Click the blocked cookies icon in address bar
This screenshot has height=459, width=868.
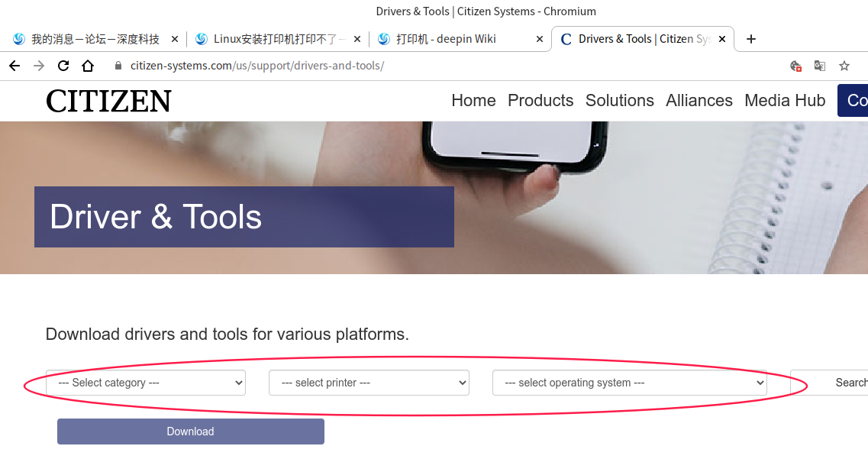(795, 66)
